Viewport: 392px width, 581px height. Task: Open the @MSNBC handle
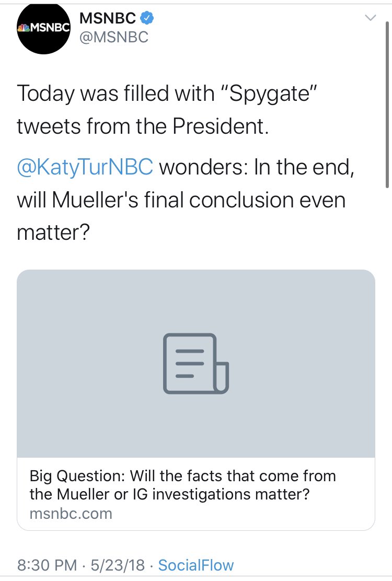(114, 37)
